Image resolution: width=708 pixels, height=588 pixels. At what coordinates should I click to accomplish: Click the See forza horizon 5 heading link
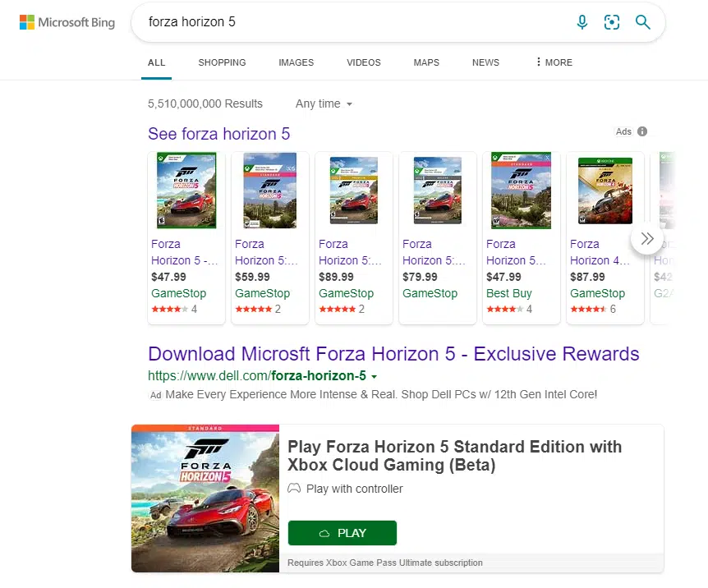pos(218,134)
